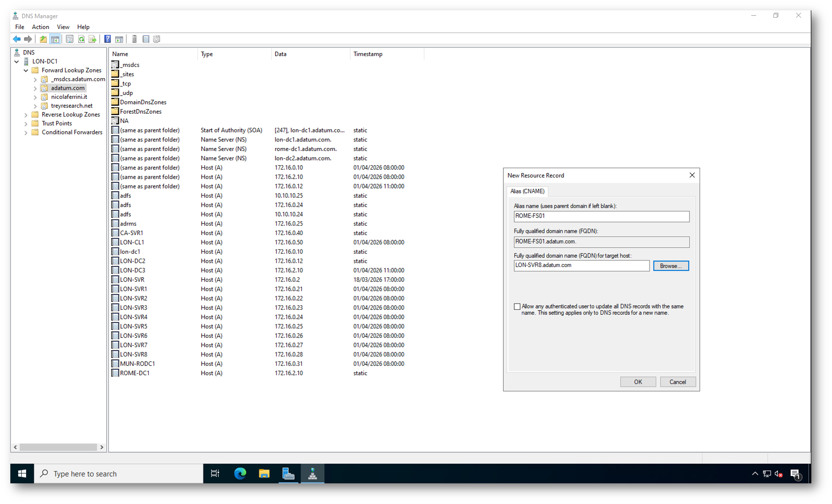This screenshot has width=832, height=504.
Task: Click the Browse... button
Action: click(x=671, y=266)
